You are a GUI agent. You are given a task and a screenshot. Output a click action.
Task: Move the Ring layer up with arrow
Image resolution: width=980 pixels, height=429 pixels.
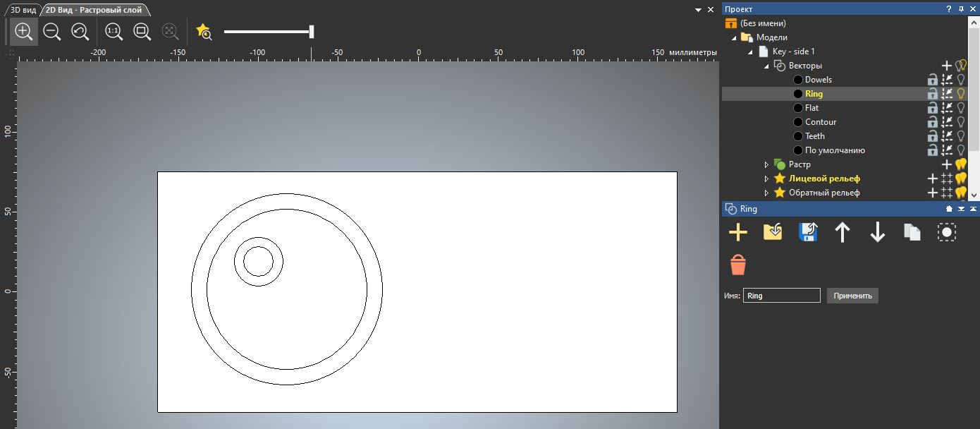coord(842,232)
